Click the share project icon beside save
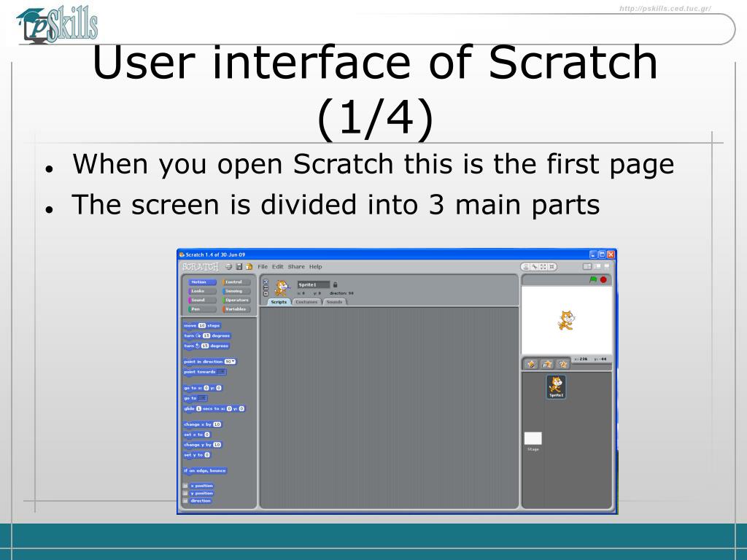The image size is (747, 560). (x=249, y=267)
